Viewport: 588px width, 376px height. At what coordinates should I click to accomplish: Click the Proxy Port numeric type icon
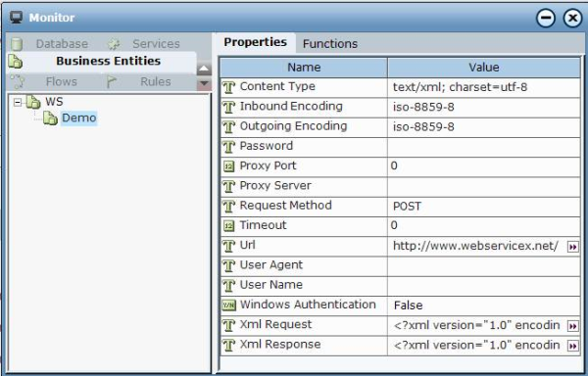tap(228, 165)
